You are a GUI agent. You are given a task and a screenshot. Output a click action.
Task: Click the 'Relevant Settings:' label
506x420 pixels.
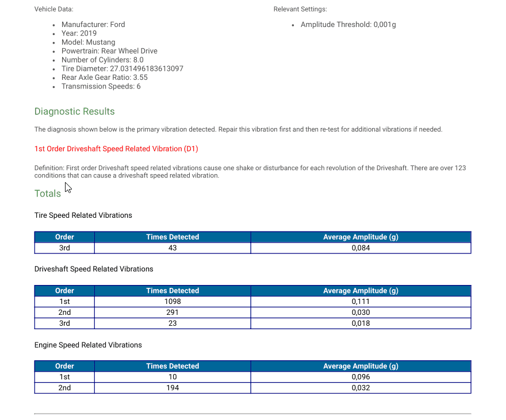[x=300, y=9]
